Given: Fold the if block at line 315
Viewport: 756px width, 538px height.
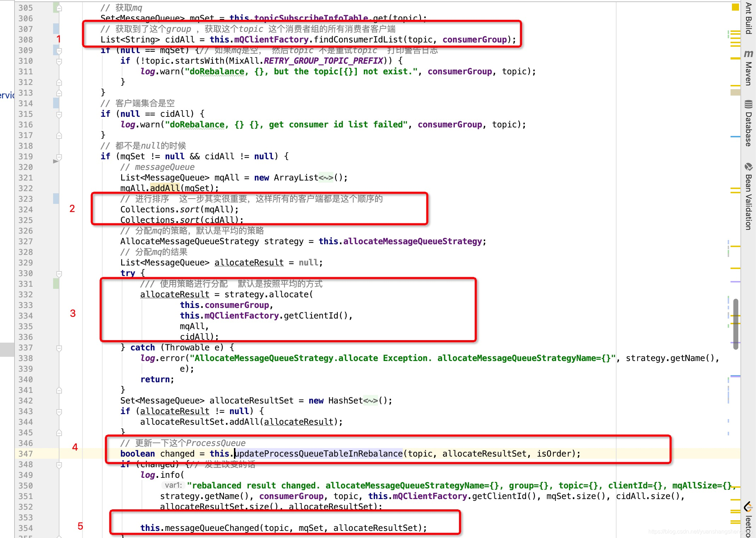Looking at the screenshot, I should pos(59,114).
